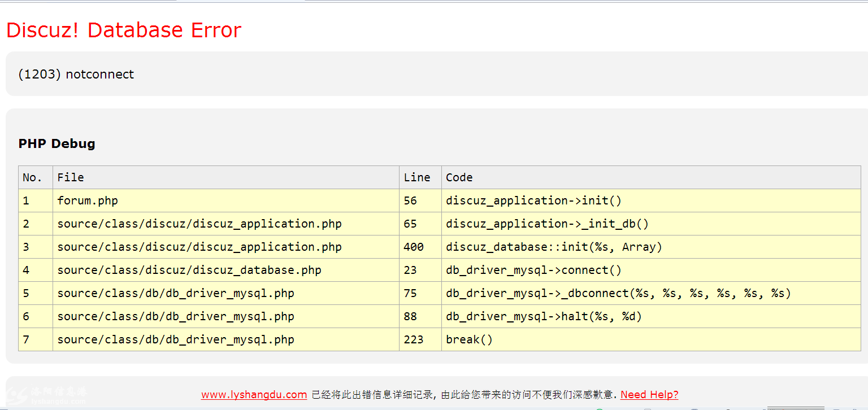The width and height of the screenshot is (868, 410).
Task: Click line number 88
Action: pyautogui.click(x=420, y=316)
